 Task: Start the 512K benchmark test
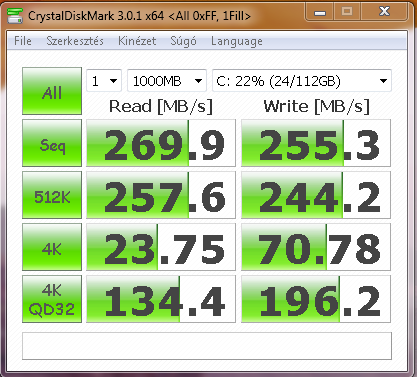click(52, 195)
